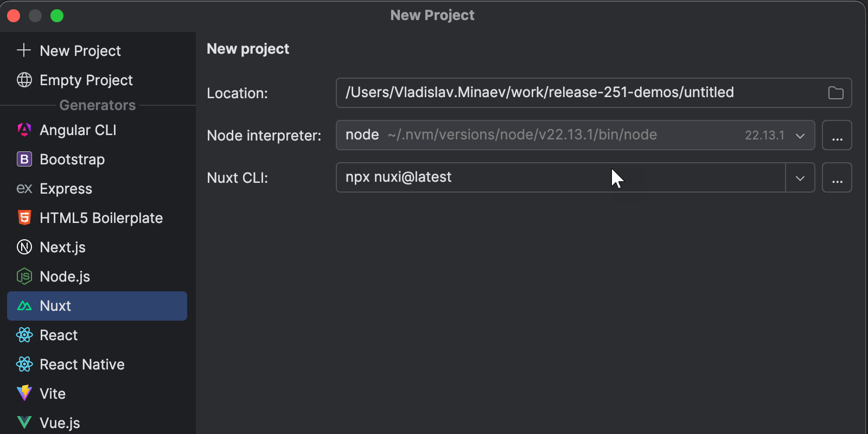Viewport: 868px width, 434px height.
Task: Click the Bootstrap B icon
Action: 24,159
